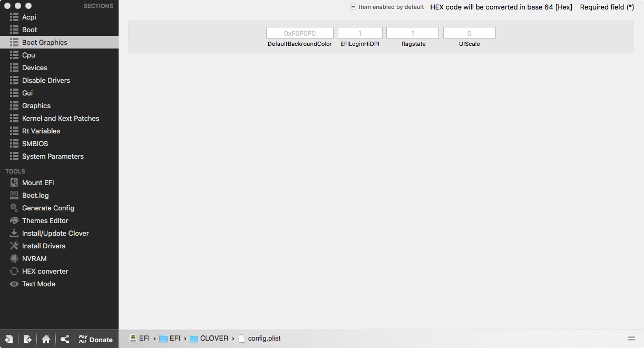This screenshot has height=348, width=644.
Task: Click config.plist in path bar
Action: (x=259, y=338)
